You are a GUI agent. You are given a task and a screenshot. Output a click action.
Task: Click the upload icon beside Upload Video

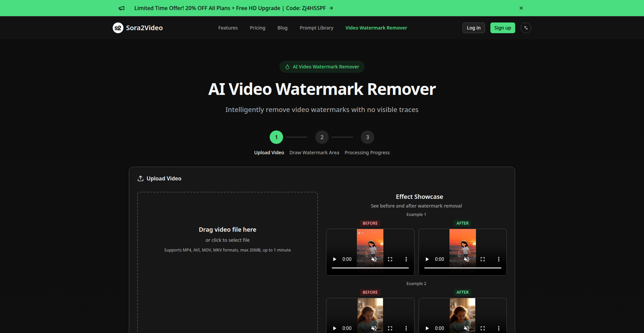coord(141,178)
